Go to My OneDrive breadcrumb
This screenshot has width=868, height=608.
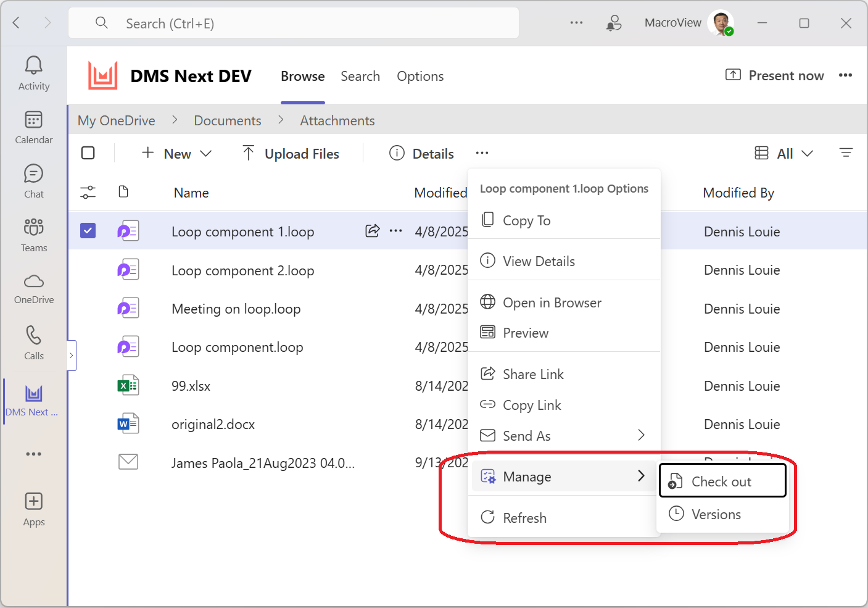coord(117,120)
